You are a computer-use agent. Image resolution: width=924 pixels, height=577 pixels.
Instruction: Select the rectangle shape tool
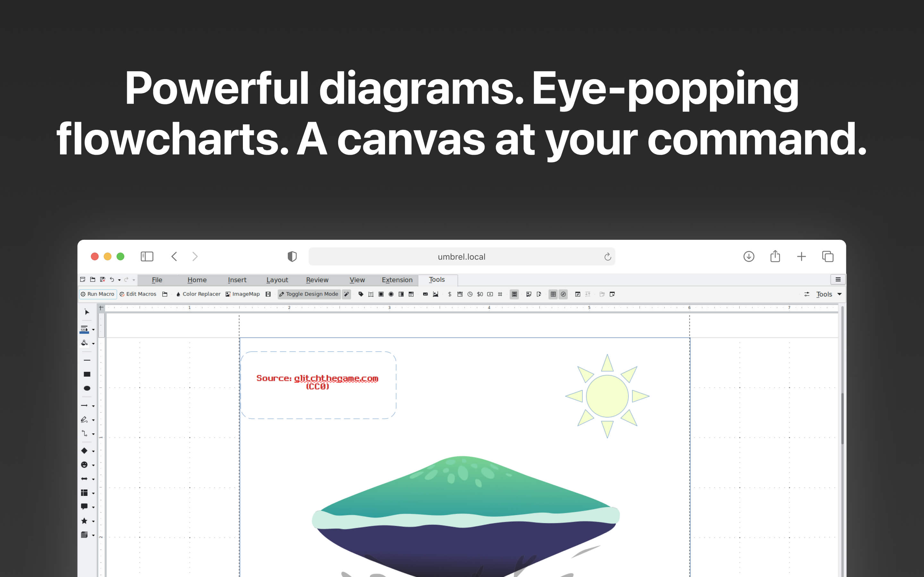[x=87, y=374]
